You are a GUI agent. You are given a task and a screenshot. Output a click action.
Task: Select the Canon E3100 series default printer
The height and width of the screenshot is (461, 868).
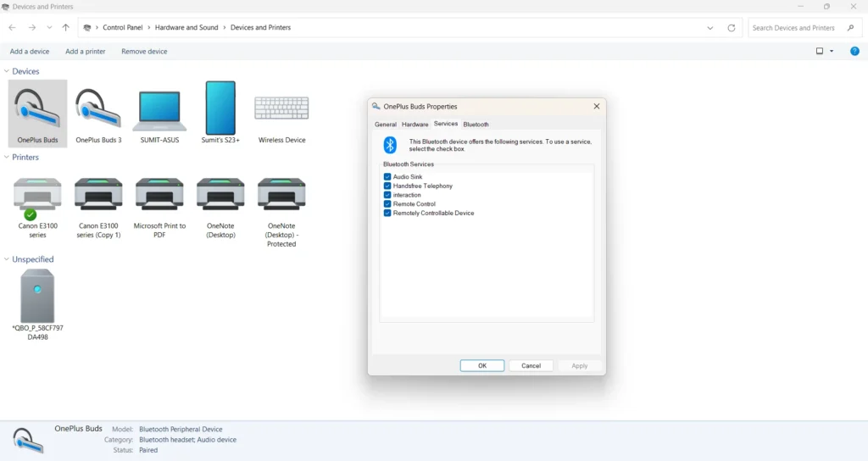point(37,208)
